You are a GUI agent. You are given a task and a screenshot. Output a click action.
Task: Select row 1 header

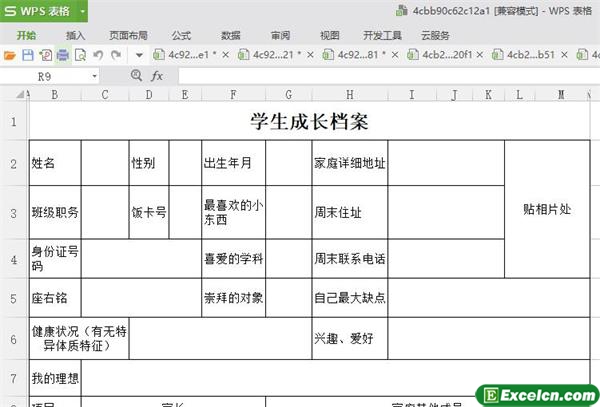[x=14, y=121]
